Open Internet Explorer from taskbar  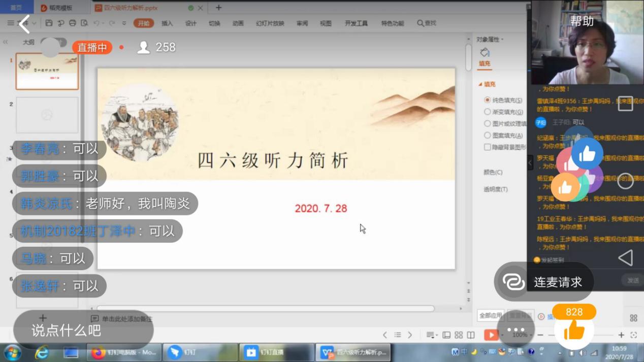(x=42, y=352)
